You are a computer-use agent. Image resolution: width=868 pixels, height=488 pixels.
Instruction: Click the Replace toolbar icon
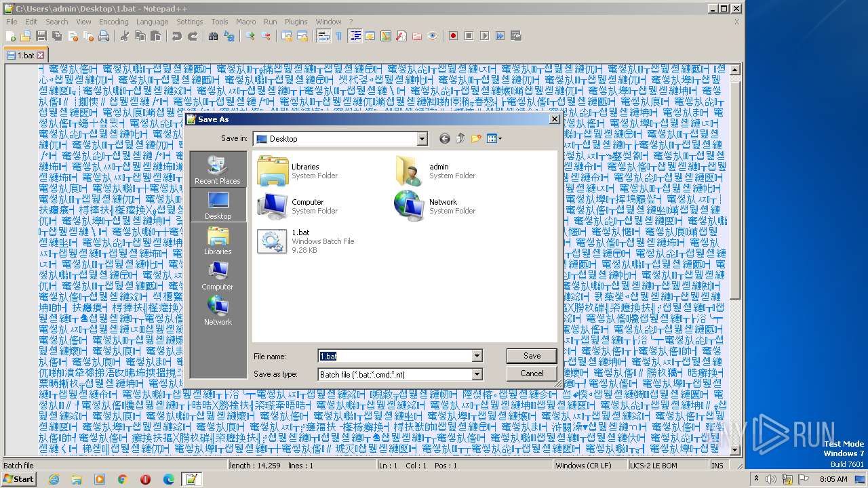tap(229, 36)
